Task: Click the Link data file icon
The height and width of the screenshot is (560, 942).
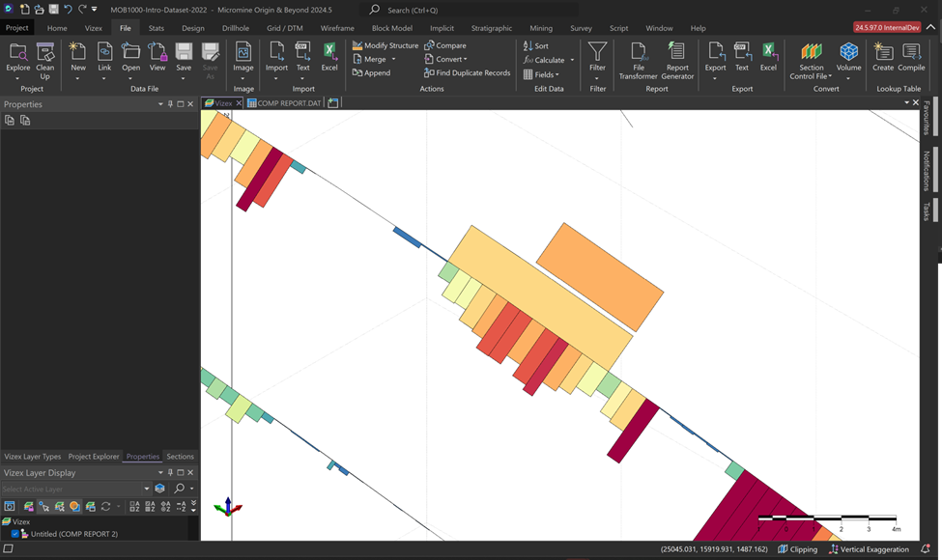Action: coord(104,56)
